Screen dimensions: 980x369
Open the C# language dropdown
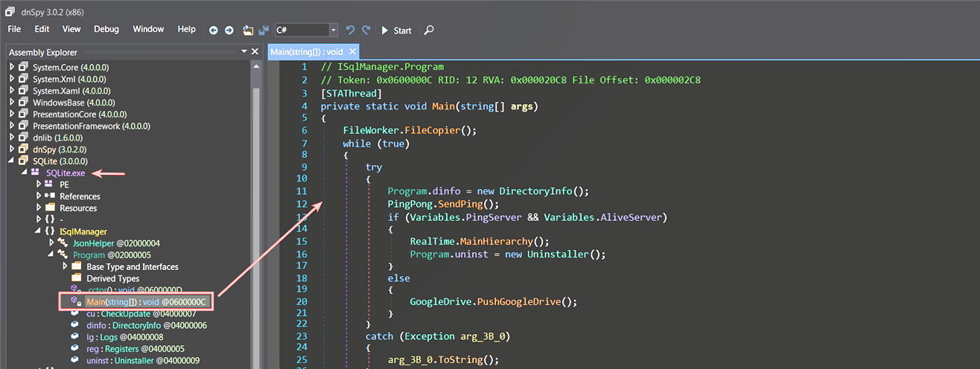334,31
